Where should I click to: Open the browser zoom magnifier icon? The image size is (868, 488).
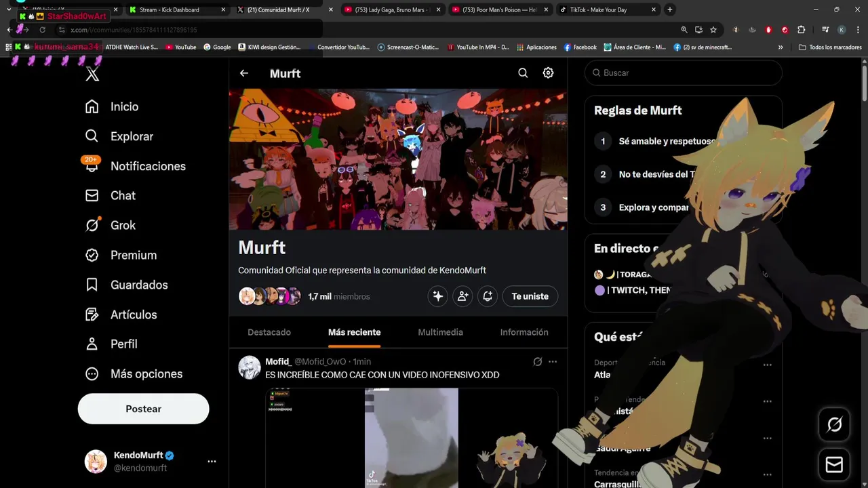point(684,30)
